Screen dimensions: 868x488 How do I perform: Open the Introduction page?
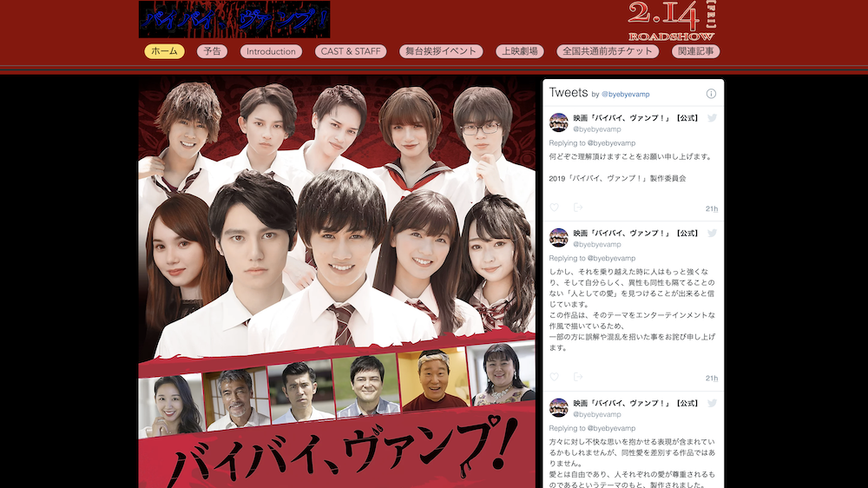pyautogui.click(x=271, y=51)
